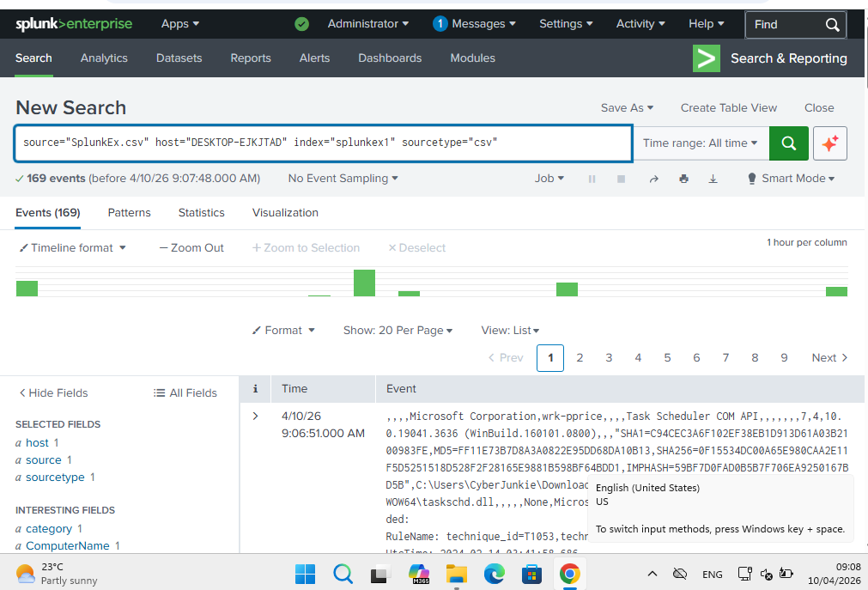Click inside the search query input
868x590 pixels.
coord(324,143)
